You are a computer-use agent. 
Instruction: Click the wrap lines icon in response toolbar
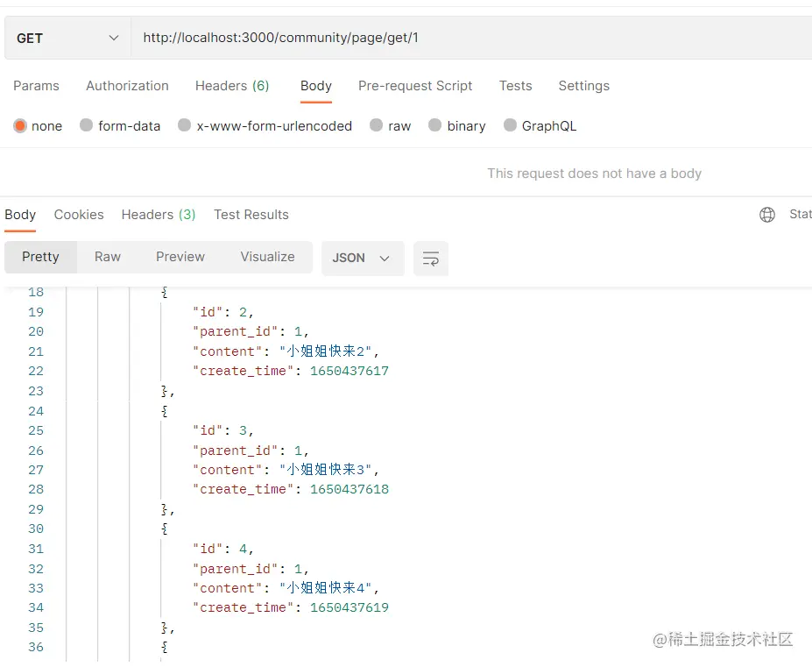click(x=430, y=259)
